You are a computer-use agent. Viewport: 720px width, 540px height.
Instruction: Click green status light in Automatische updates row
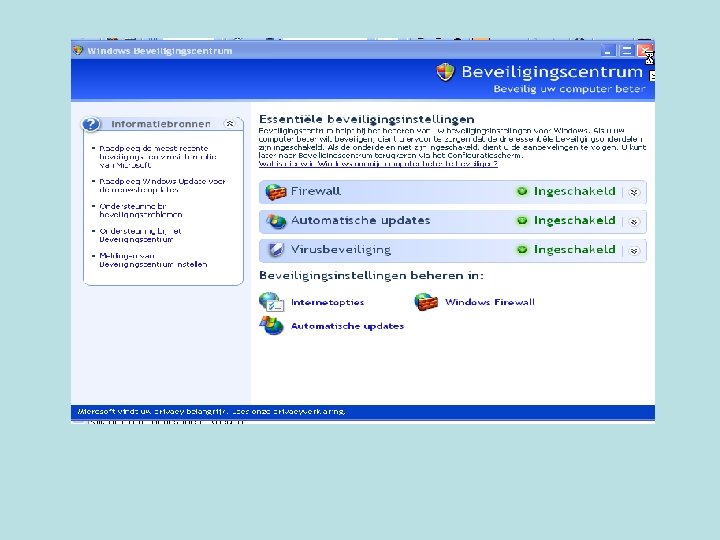(522, 221)
